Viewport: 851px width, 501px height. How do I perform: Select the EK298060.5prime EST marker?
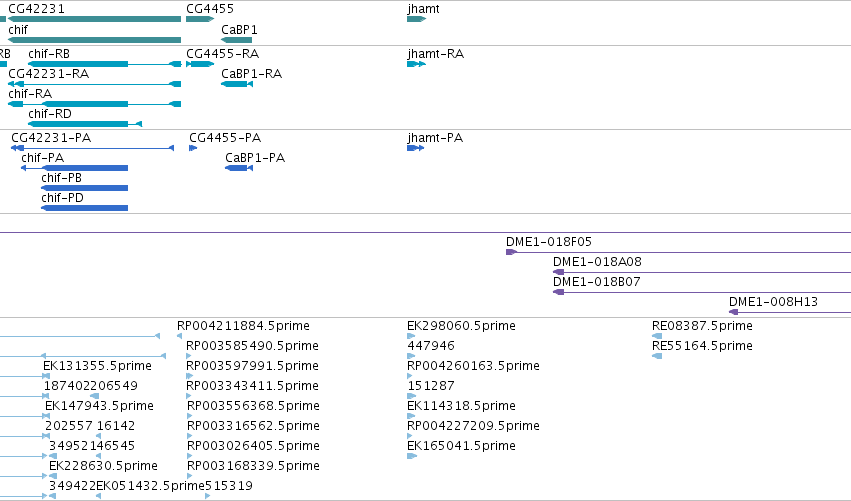pyautogui.click(x=411, y=336)
